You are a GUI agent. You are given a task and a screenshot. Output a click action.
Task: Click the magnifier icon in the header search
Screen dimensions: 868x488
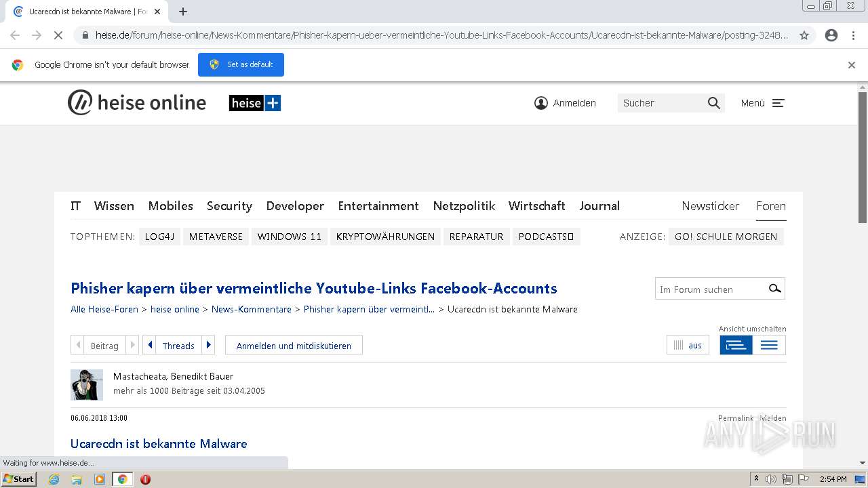pos(714,103)
